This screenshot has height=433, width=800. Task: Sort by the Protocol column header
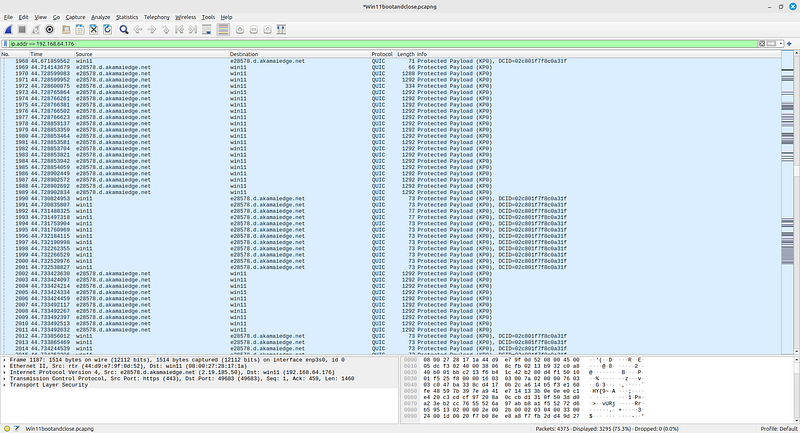click(383, 54)
